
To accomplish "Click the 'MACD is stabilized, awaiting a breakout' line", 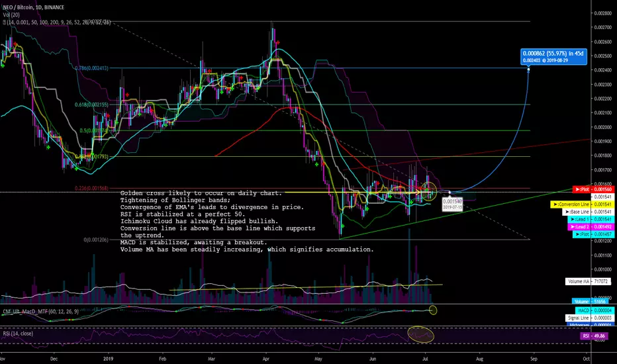I will tap(193, 242).
